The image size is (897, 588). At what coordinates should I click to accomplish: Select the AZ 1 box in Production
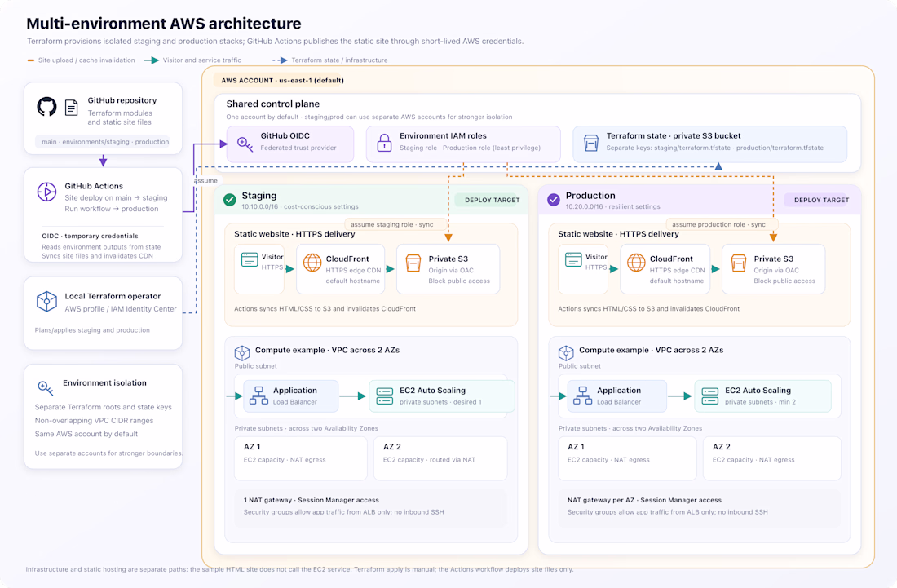[628, 458]
